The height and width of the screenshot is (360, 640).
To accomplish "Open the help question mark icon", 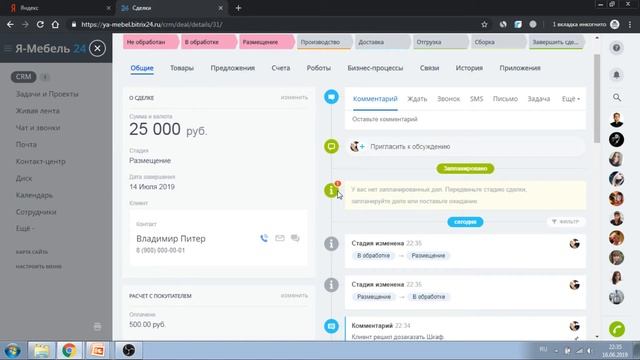I will [x=616, y=48].
